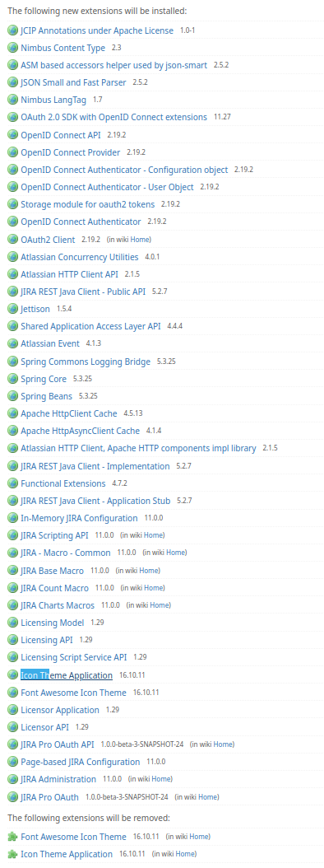Click the green puzzle icon for Icon Theme Application removal
This screenshot has height=868, width=324.
tap(12, 855)
